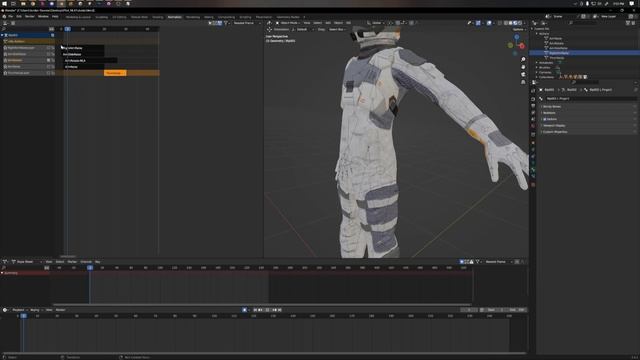Toggle auto keying record button in timeline

(244, 310)
